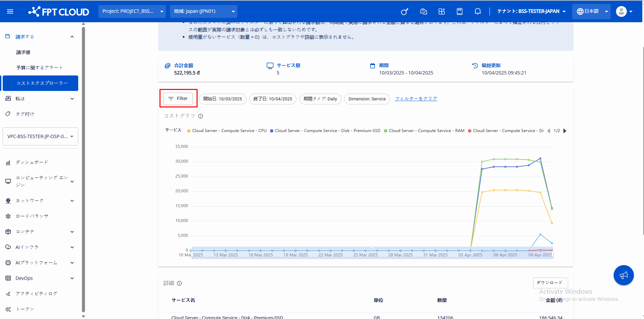Image resolution: width=644 pixels, height=319 pixels.
Task: Click the 終了日 10/04/2025 chip
Action: point(273,99)
